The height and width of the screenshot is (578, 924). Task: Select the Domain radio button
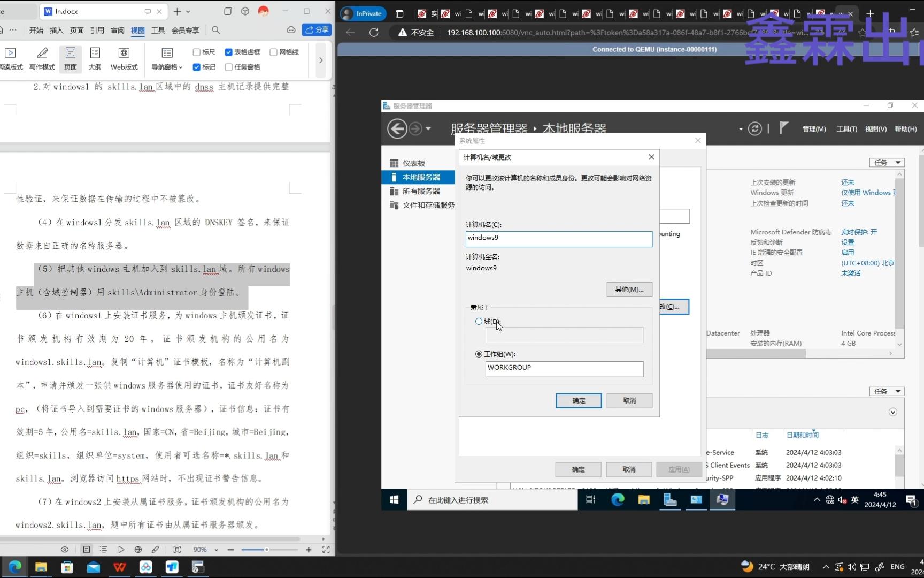(479, 322)
